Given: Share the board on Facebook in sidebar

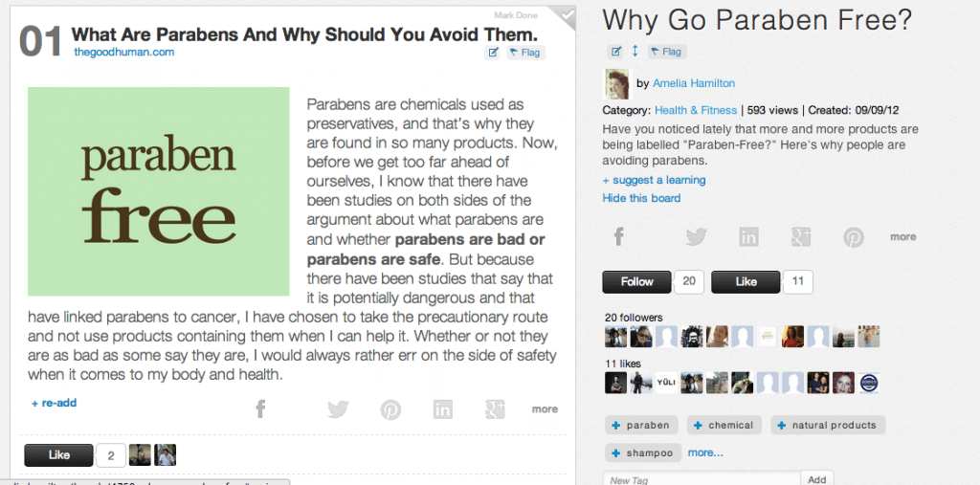Looking at the screenshot, I should [619, 237].
